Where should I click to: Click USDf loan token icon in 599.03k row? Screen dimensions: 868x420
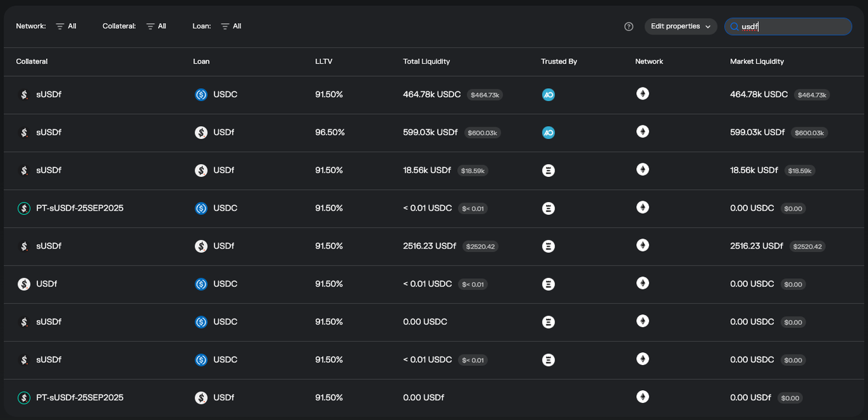point(201,133)
